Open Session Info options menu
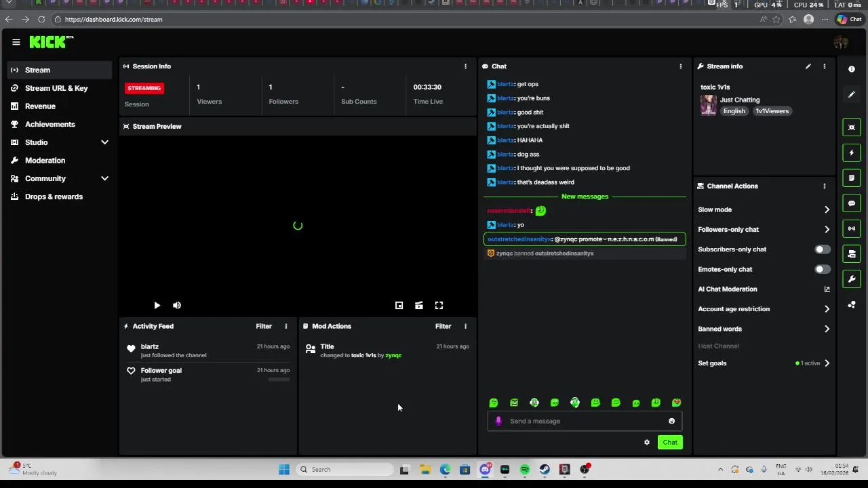868x488 pixels. 465,66
